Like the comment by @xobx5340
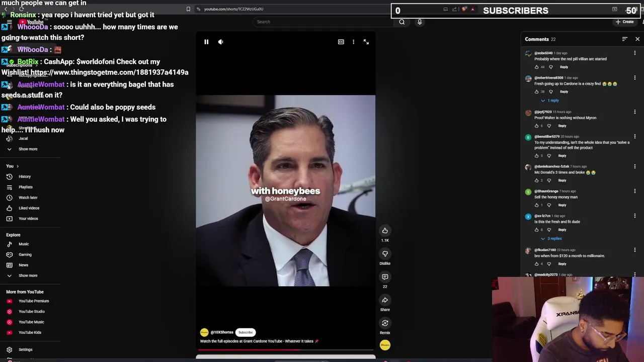Image resolution: width=644 pixels, height=362 pixels. pos(536,67)
